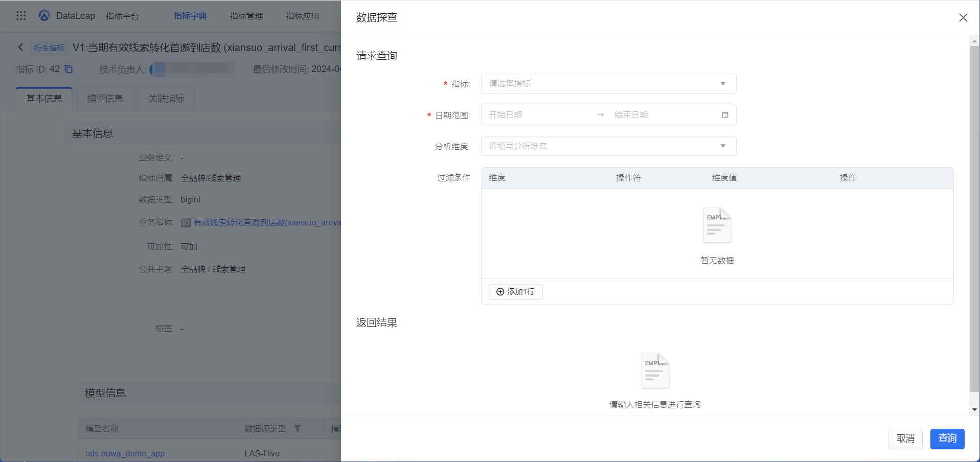Switch to the 基本信息 tab
The height and width of the screenshot is (462, 980).
(x=44, y=99)
